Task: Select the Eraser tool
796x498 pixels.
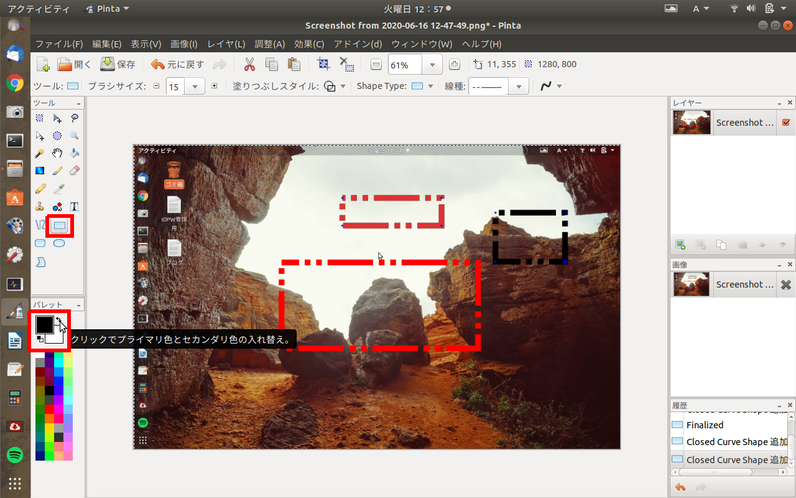Action: [75, 171]
